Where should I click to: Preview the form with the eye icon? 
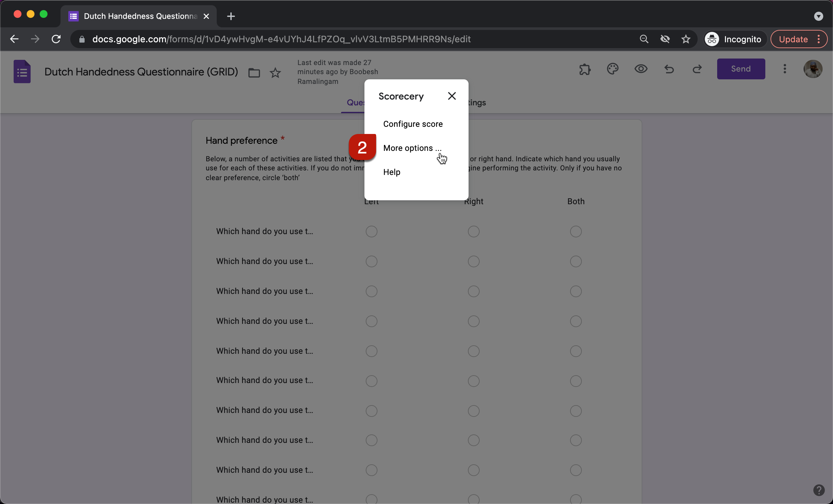(x=641, y=69)
